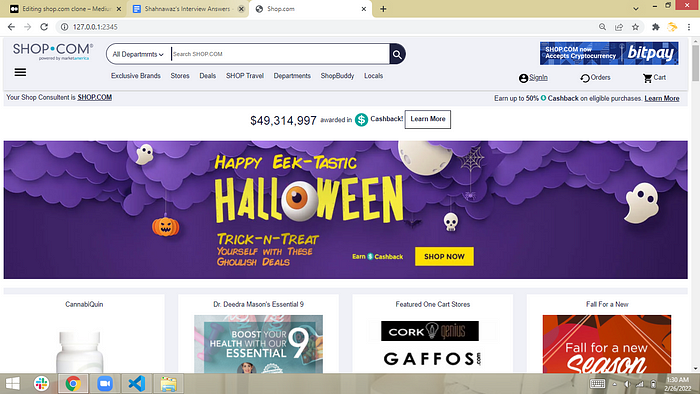This screenshot has height=394, width=700.
Task: Expand the All Departments dropdown
Action: click(138, 54)
